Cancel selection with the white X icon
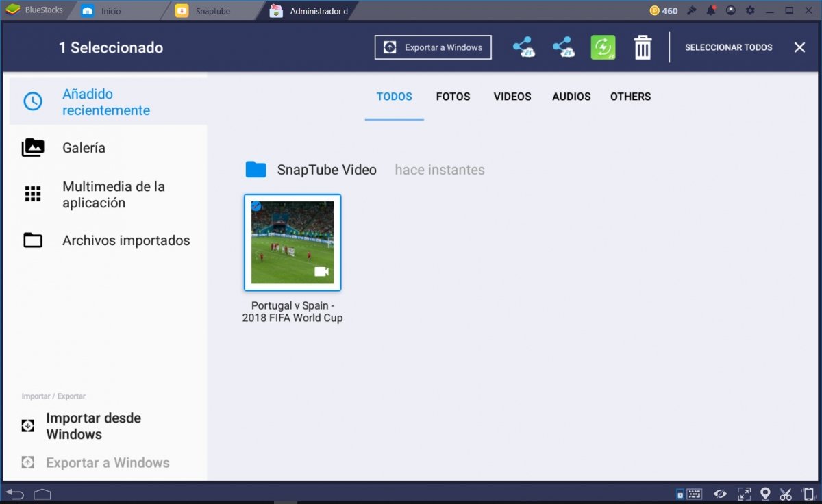Viewport: 822px width, 504px height. [x=799, y=47]
